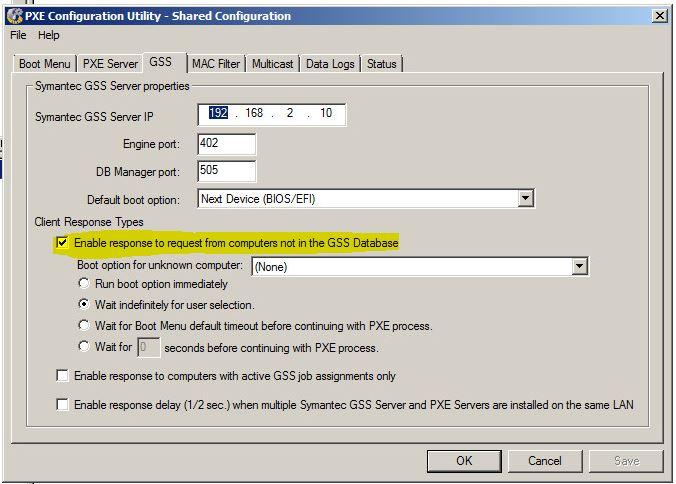Click the seconds value field
The width and height of the screenshot is (676, 484).
[x=149, y=347]
